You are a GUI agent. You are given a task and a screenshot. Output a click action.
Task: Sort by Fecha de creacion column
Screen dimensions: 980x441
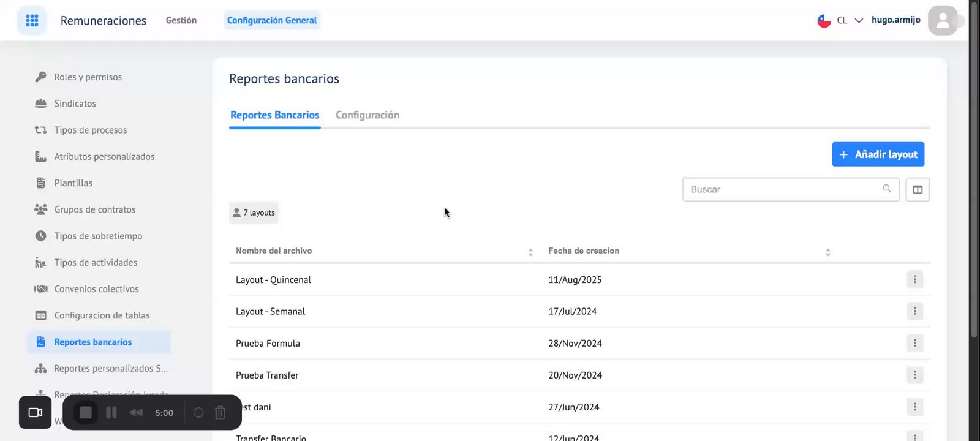(827, 252)
